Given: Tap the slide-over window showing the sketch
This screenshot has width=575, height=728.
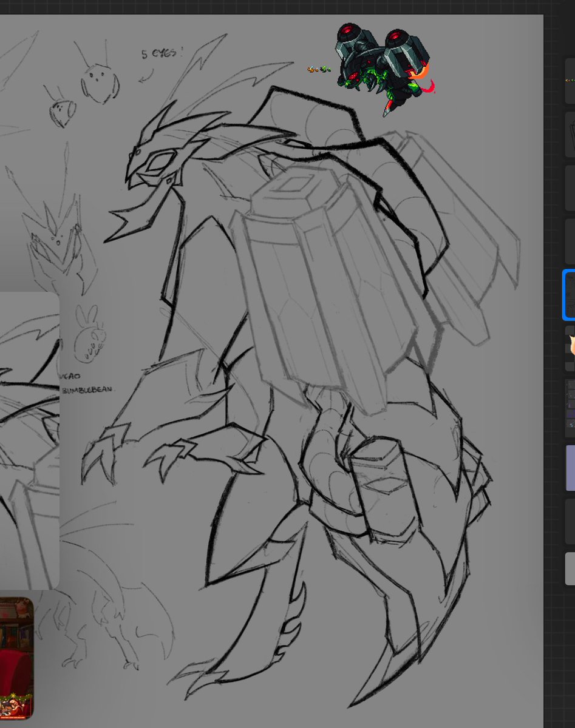Looking at the screenshot, I should point(29,440).
